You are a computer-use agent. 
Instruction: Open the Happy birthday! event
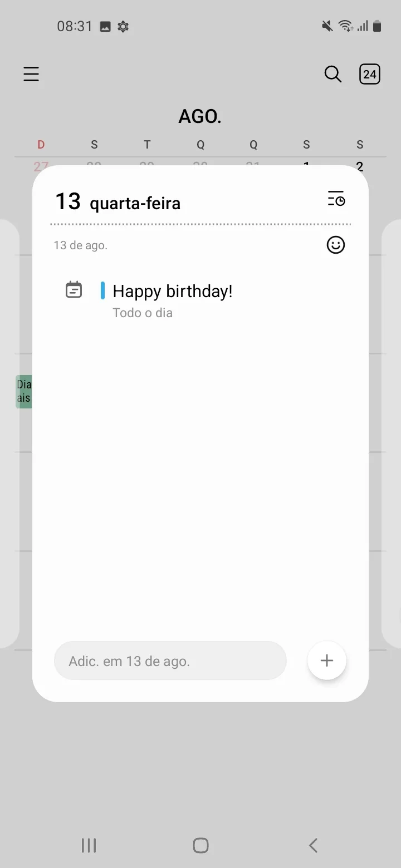(173, 292)
